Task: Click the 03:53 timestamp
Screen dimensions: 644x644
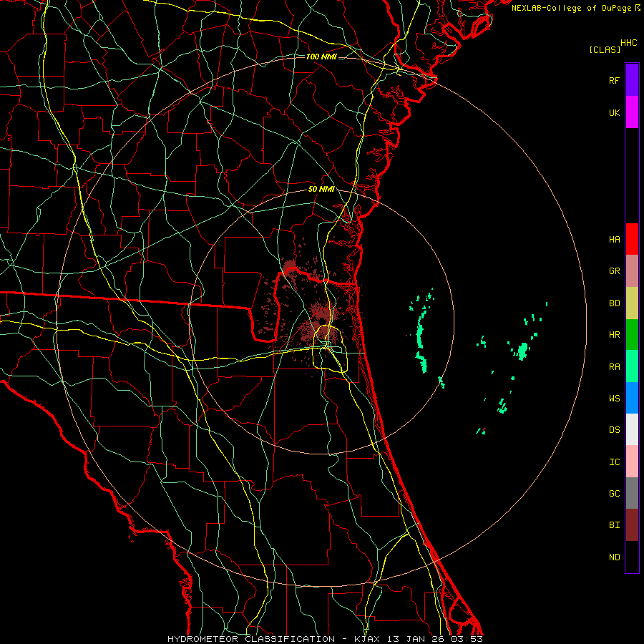Action: click(466, 639)
